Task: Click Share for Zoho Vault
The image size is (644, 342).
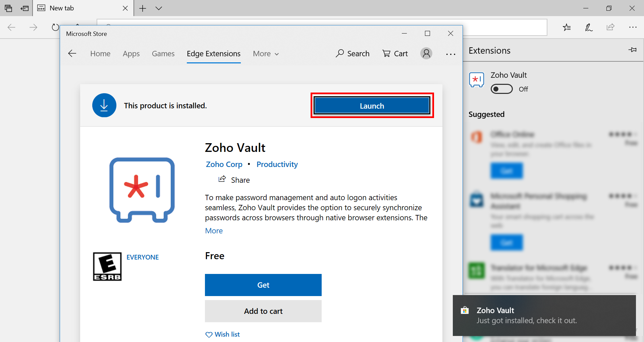Action: point(234,180)
